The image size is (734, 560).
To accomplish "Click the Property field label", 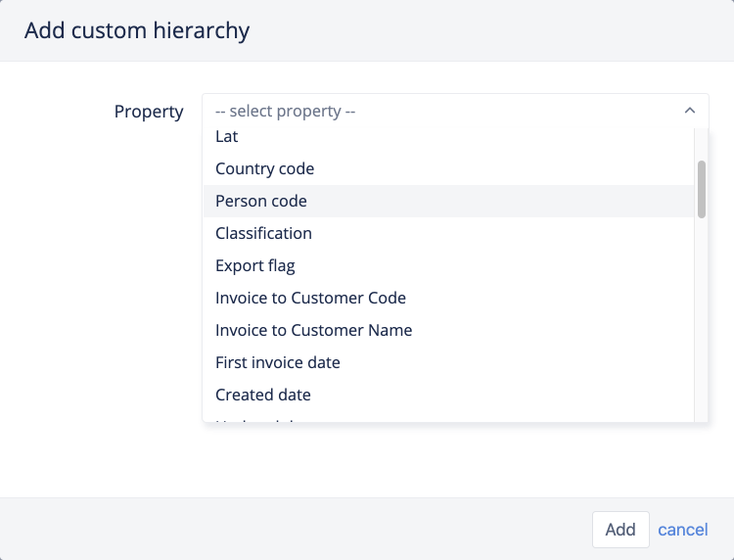I will tap(149, 112).
